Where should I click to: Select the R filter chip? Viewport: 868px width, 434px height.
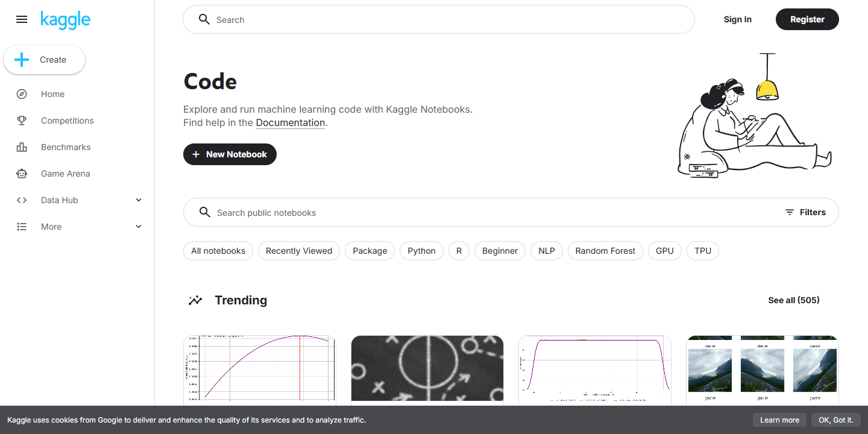pos(459,251)
